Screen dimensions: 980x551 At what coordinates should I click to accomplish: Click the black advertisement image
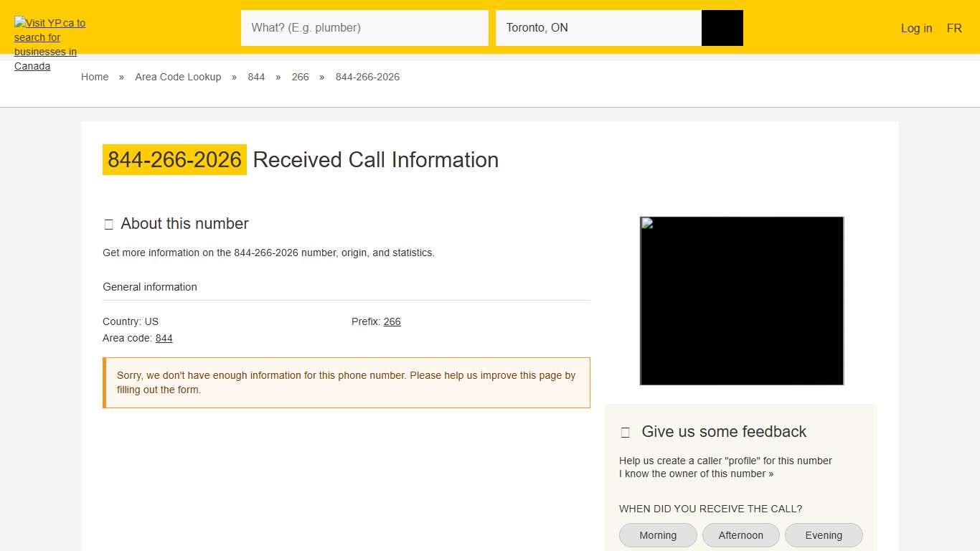point(742,301)
